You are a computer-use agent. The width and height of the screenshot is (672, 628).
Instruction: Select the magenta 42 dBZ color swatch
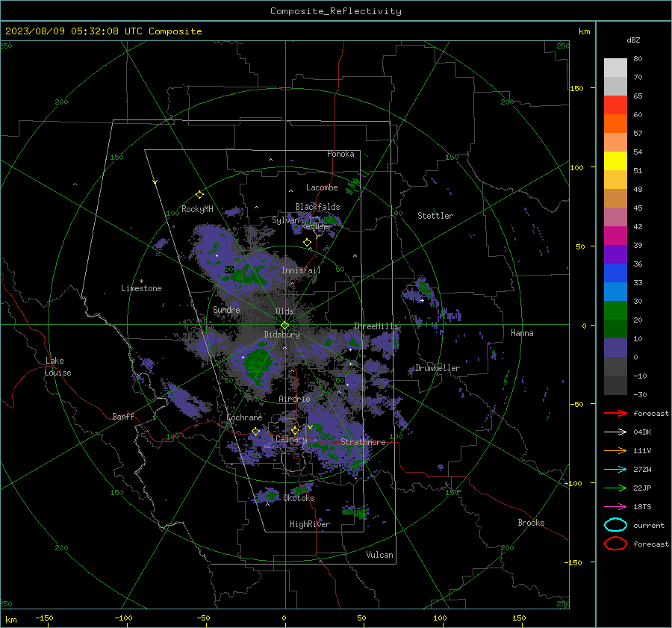coord(615,235)
